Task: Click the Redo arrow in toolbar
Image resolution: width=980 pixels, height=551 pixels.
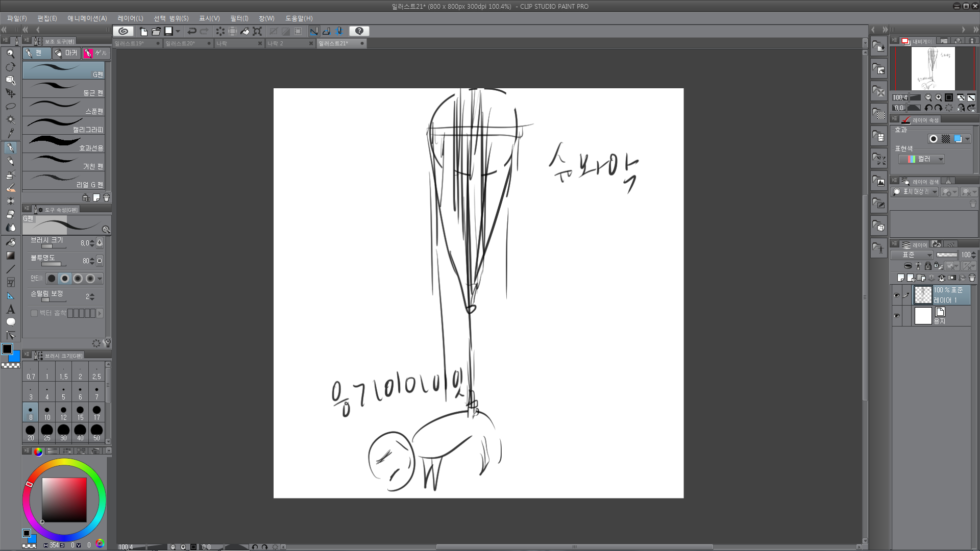Action: [204, 31]
